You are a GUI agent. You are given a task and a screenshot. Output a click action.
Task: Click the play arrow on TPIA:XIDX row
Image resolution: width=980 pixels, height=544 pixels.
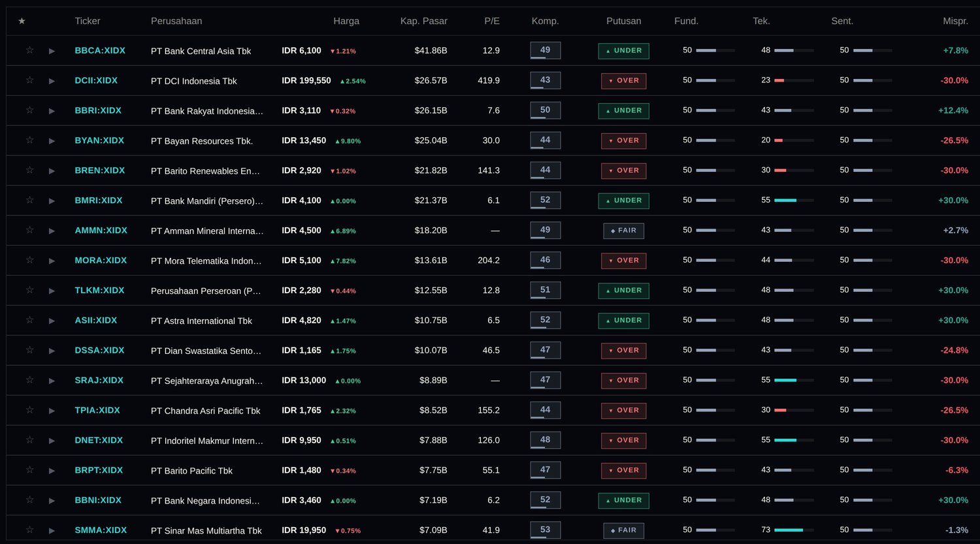52,411
